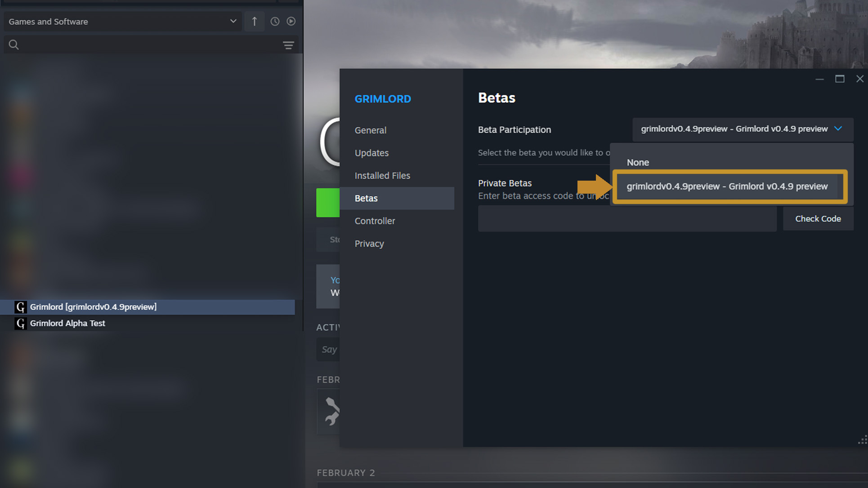Open the General properties tab
Image resolution: width=868 pixels, height=488 pixels.
371,130
